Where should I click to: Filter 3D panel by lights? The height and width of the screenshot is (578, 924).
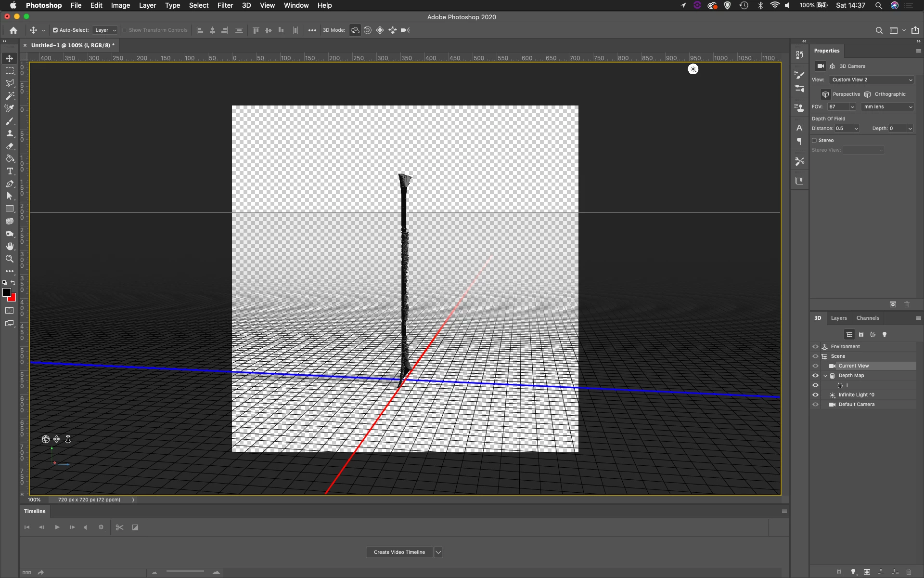884,335
